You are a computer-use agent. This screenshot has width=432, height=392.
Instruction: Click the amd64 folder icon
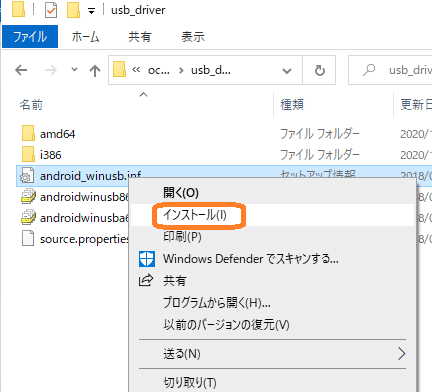28,133
